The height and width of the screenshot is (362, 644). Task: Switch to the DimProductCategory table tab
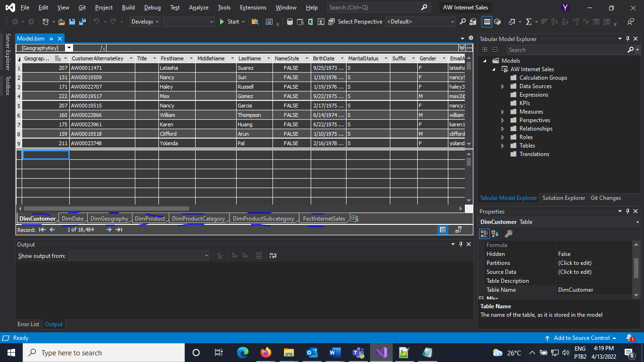(x=198, y=218)
